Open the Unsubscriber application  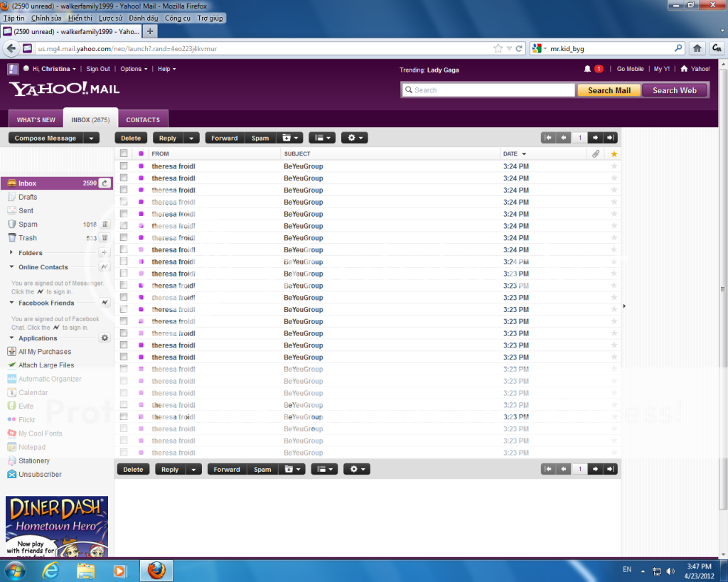(x=40, y=475)
